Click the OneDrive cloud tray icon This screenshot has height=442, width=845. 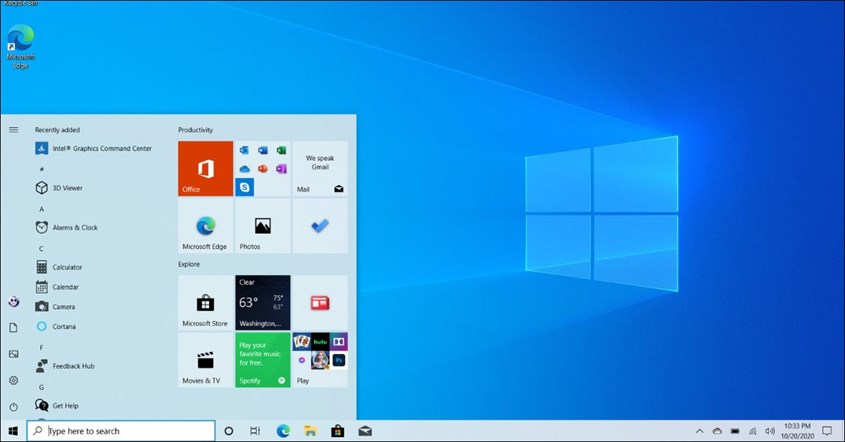point(717,431)
